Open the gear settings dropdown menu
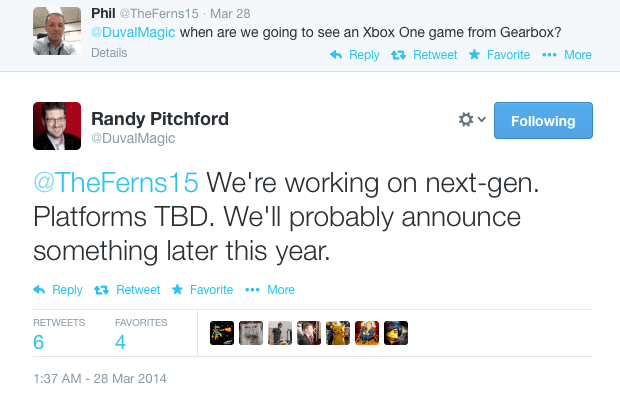The height and width of the screenshot is (413, 620). (471, 120)
